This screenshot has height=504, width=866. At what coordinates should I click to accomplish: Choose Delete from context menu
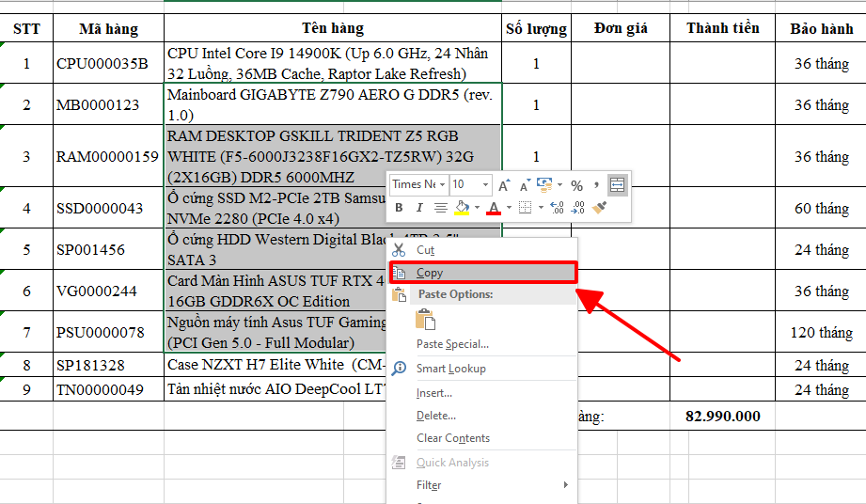482,416
